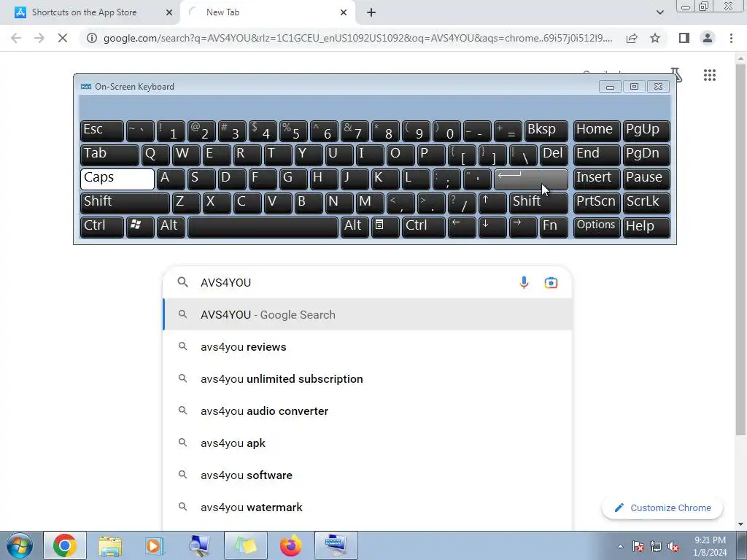Click the muted speaker tray icon
747x560 pixels.
tap(673, 546)
